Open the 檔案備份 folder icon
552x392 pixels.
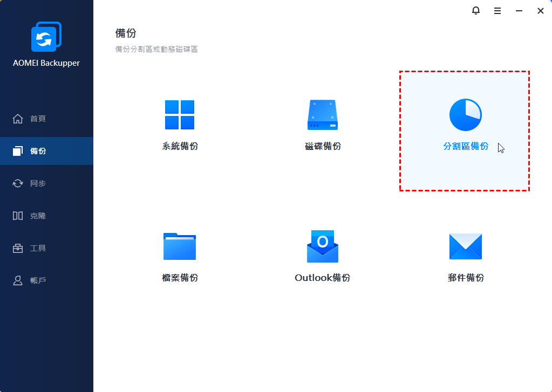point(180,246)
